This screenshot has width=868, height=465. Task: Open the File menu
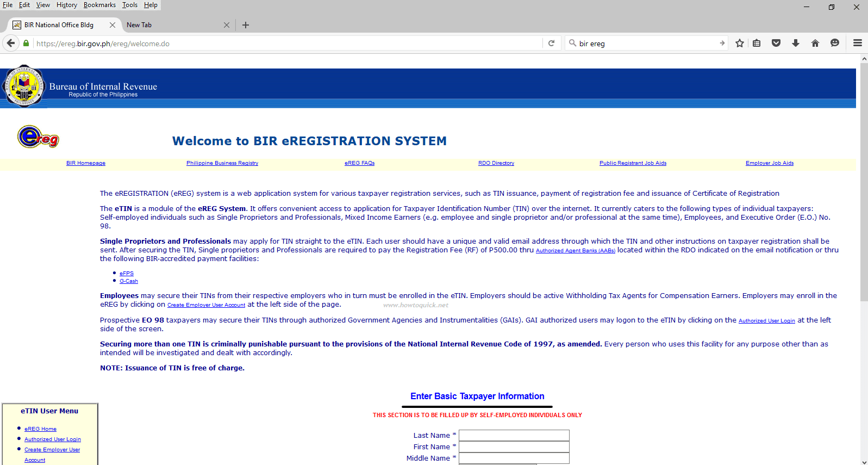[x=8, y=5]
